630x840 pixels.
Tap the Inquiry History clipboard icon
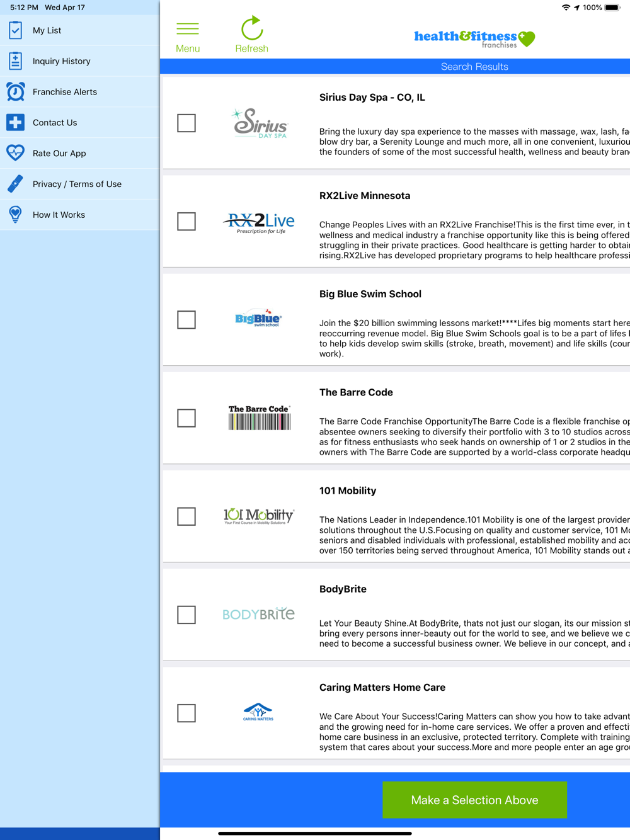16,61
